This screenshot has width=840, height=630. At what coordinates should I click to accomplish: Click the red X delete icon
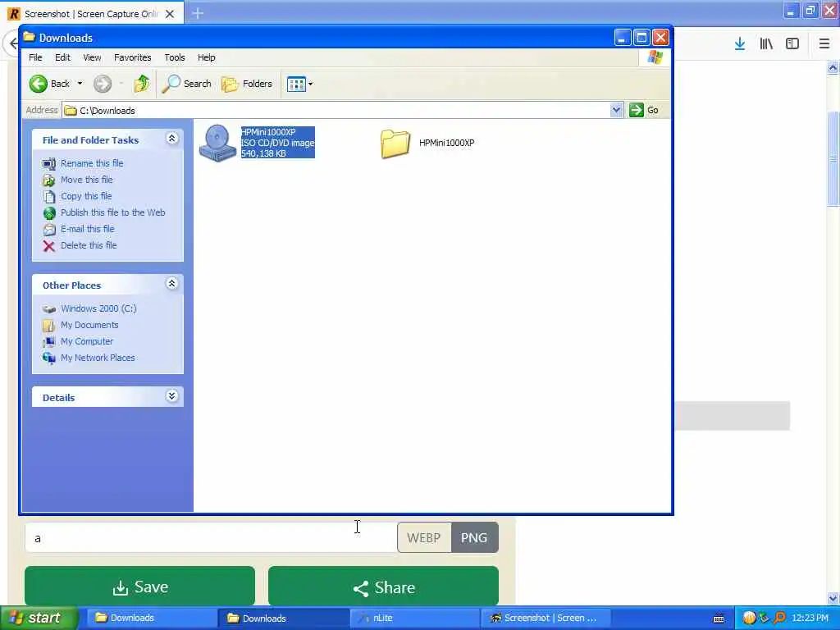click(48, 246)
